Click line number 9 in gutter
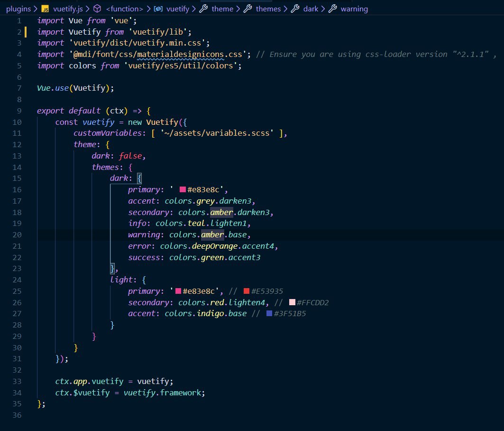The image size is (504, 431). [19, 111]
